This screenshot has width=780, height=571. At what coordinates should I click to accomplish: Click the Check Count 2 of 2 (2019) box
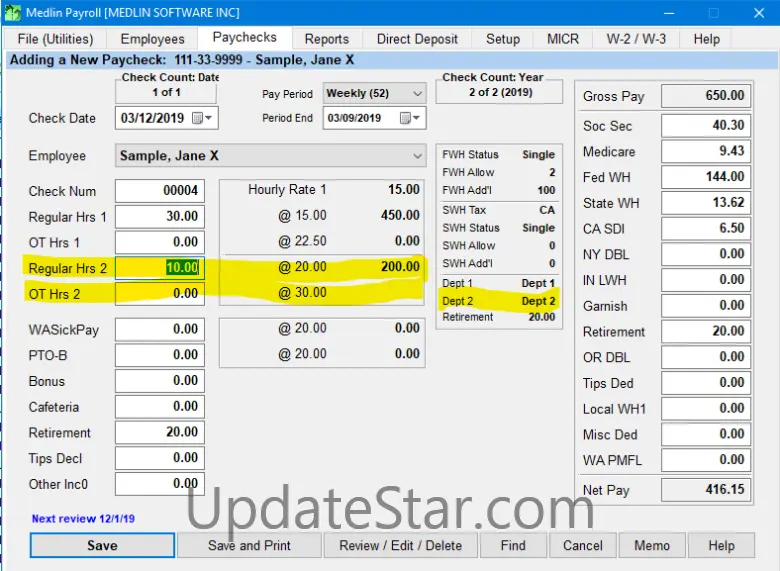(x=499, y=93)
